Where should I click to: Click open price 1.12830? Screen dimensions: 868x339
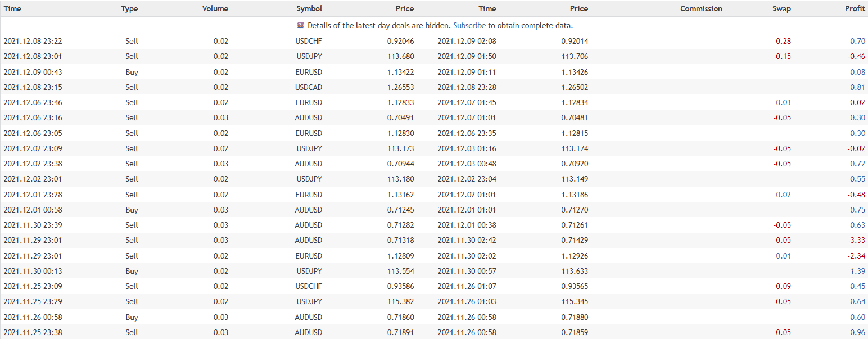click(x=400, y=133)
